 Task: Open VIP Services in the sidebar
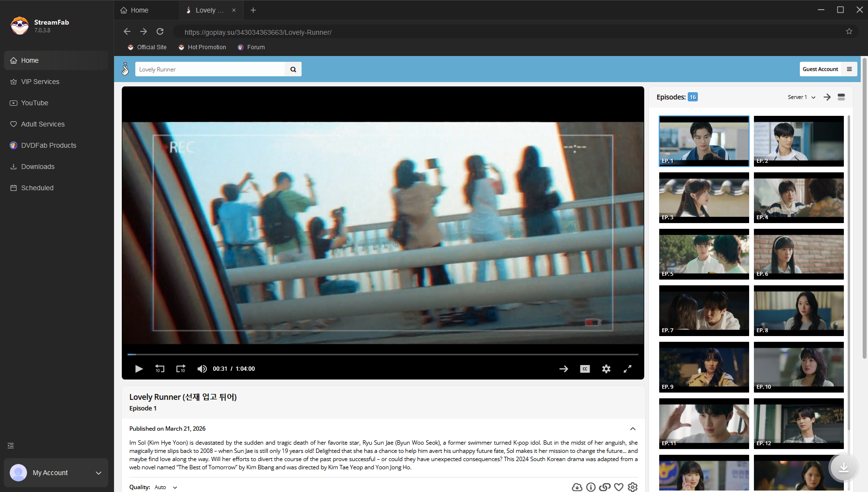[56, 82]
